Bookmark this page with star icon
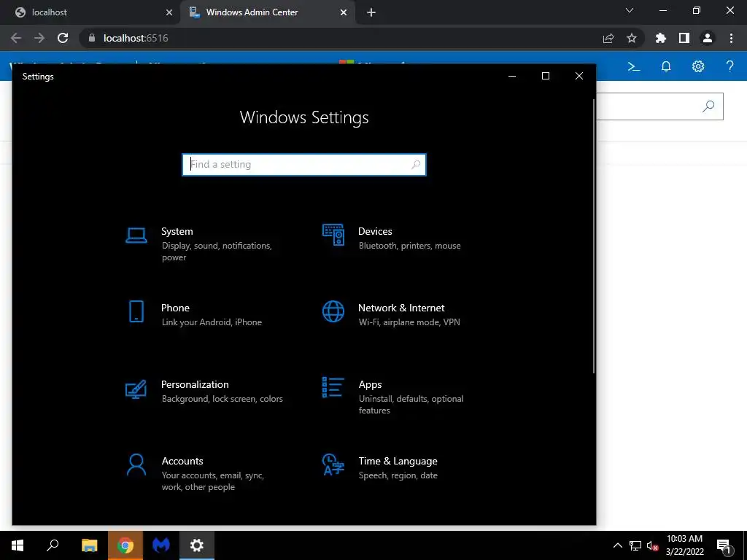The width and height of the screenshot is (747, 560). pos(632,38)
